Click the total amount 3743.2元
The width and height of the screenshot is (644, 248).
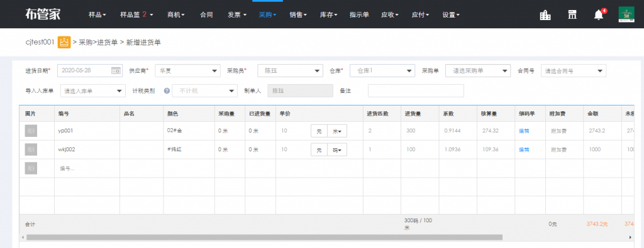[597, 224]
